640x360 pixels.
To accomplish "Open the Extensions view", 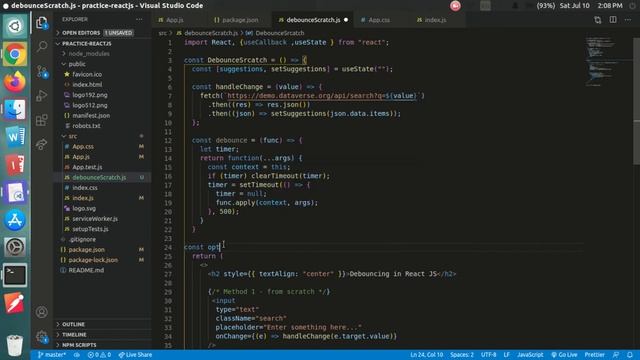I will [42, 120].
